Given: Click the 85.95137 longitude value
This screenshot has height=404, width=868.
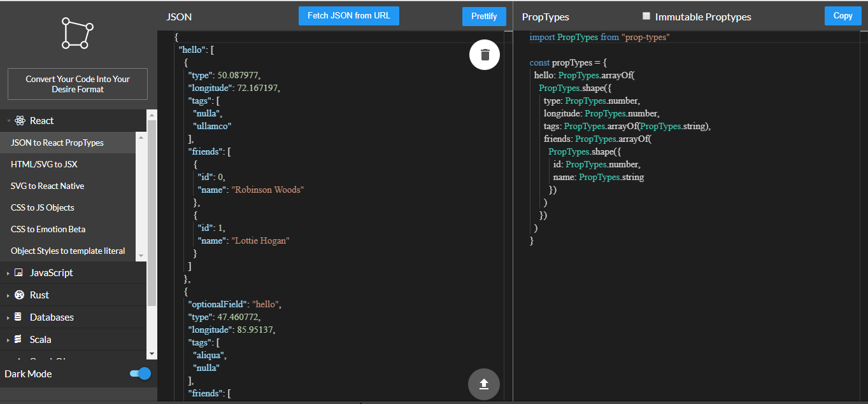Looking at the screenshot, I should 255,330.
